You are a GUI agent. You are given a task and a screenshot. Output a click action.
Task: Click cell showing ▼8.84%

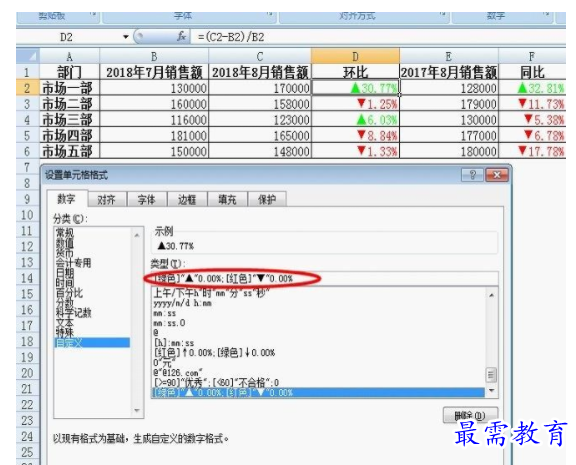coord(355,136)
